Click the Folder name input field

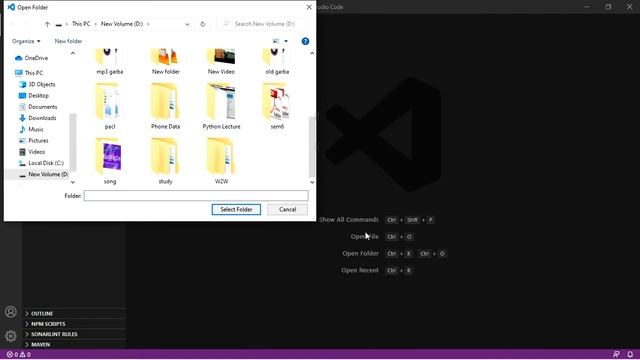point(196,196)
